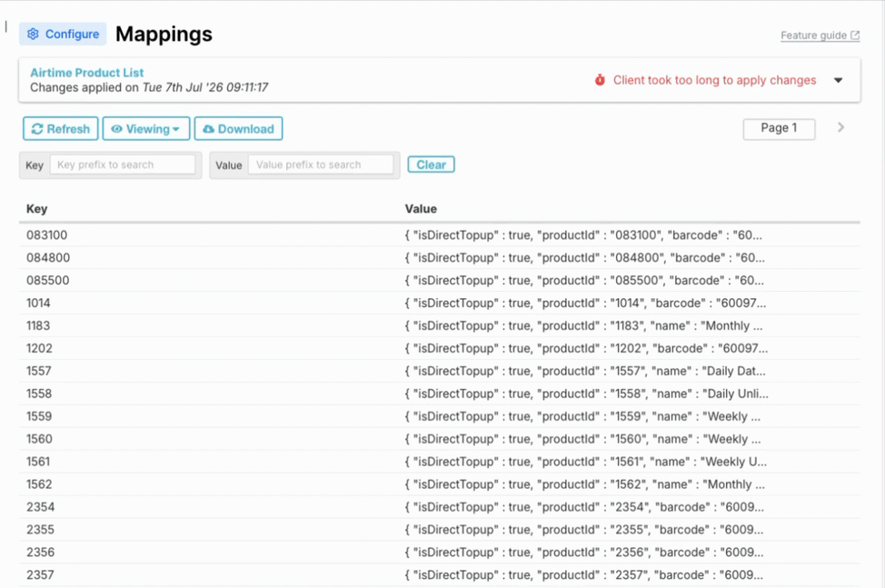Image resolution: width=885 pixels, height=588 pixels.
Task: Click the Key column header
Action: 36,209
